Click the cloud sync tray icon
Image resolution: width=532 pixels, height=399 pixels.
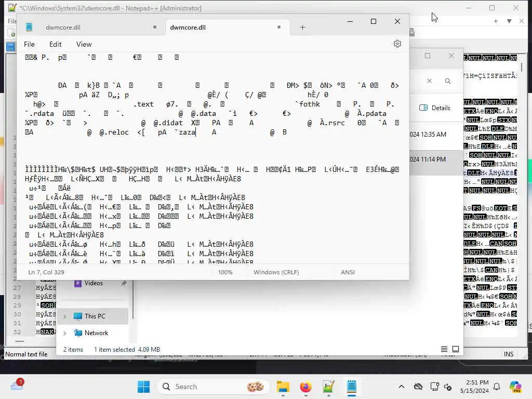tap(418, 387)
